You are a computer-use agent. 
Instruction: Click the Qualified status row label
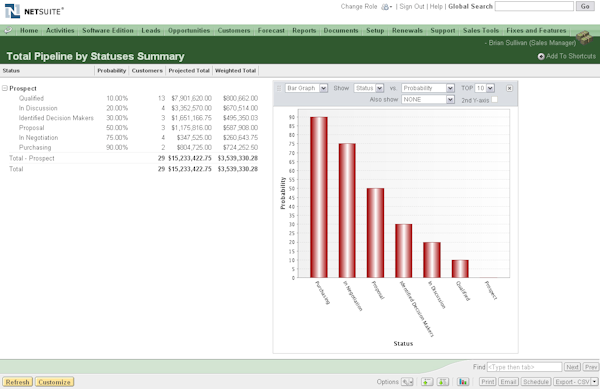[31, 98]
